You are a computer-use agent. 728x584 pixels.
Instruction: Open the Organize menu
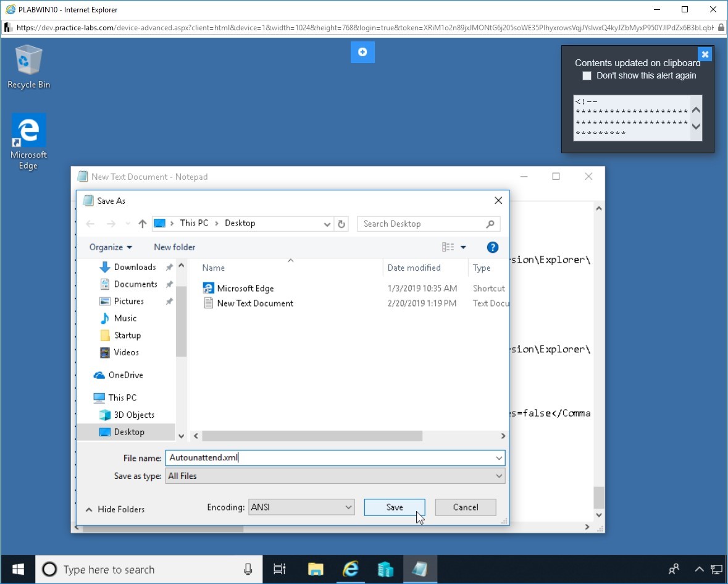click(111, 247)
